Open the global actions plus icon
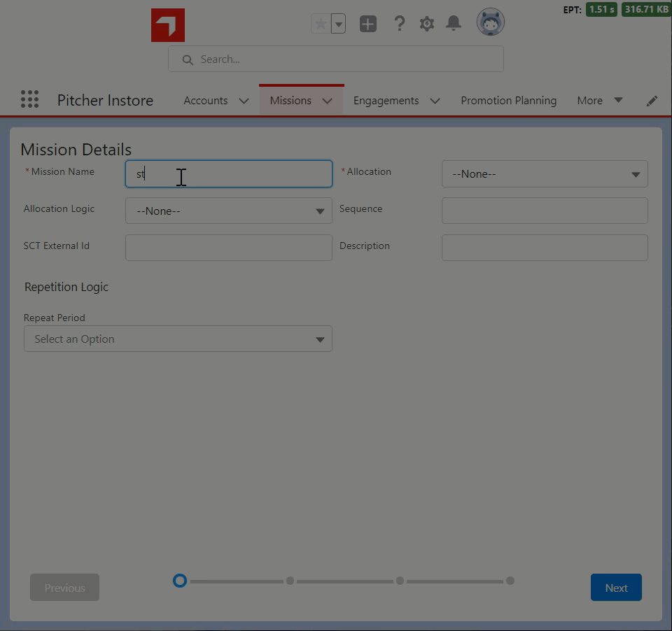The width and height of the screenshot is (672, 631). coord(368,24)
